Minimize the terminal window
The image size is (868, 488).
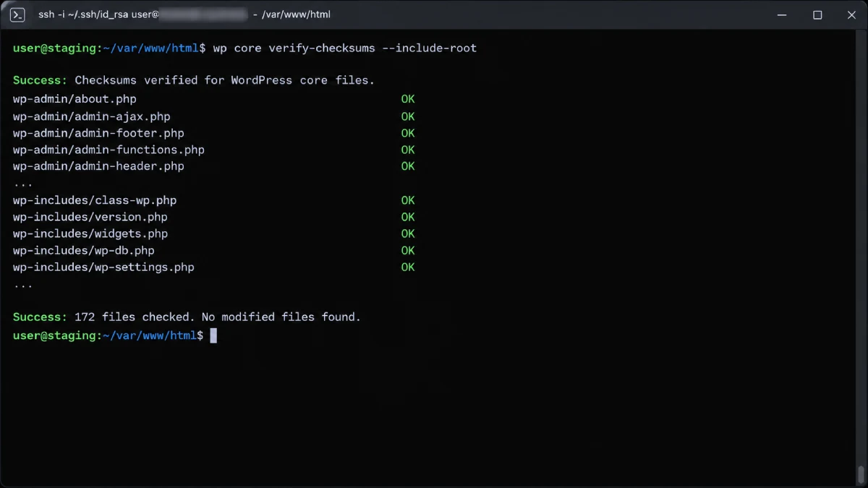(783, 14)
